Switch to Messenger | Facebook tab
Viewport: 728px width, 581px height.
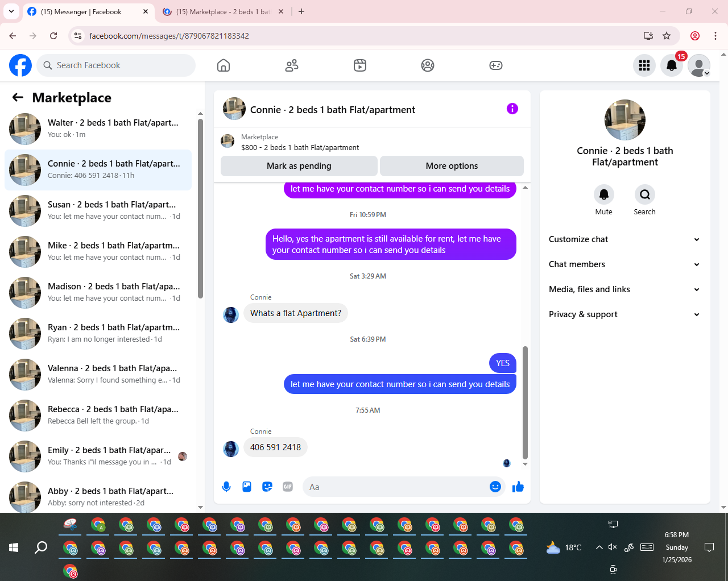coord(88,12)
